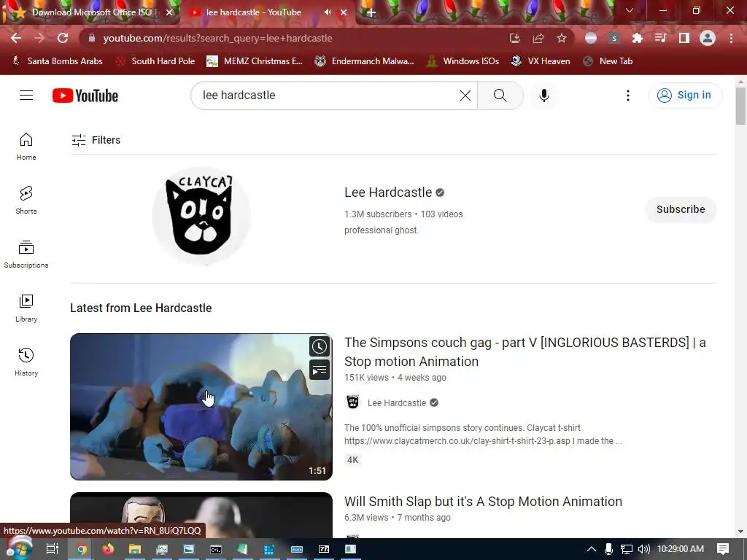
Task: Show hidden system tray icons
Action: click(591, 549)
